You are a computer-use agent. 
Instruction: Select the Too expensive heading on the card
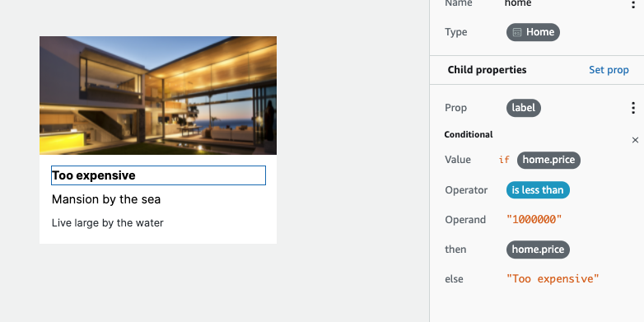[x=159, y=175]
